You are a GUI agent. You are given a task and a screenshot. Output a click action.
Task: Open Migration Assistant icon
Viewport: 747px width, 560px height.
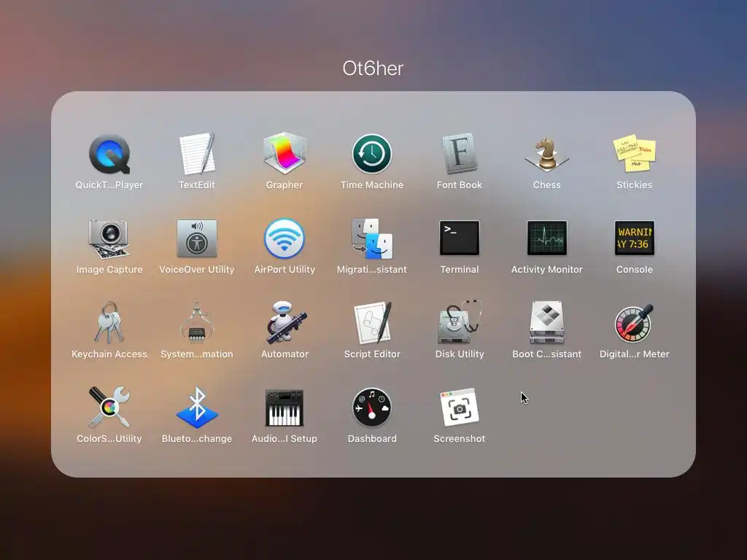click(x=372, y=238)
